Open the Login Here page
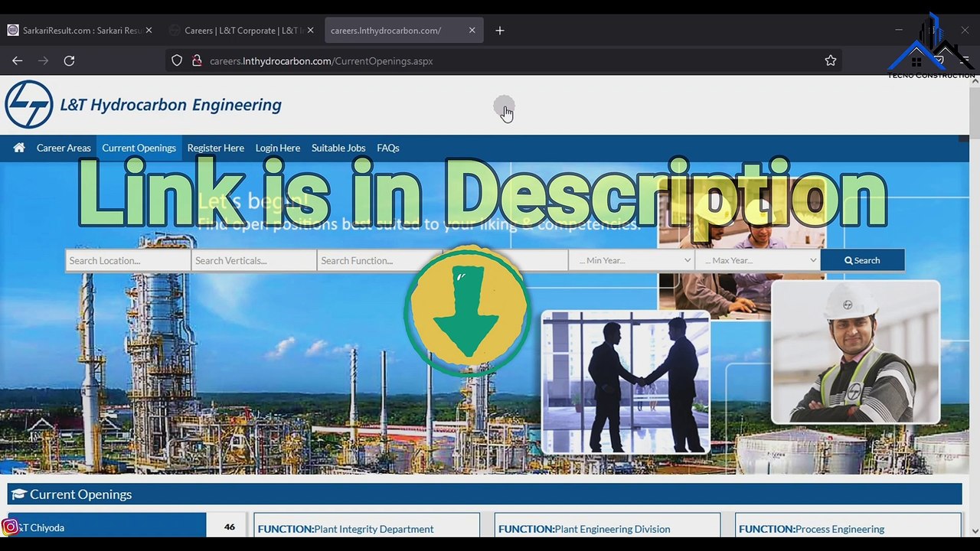 277,148
